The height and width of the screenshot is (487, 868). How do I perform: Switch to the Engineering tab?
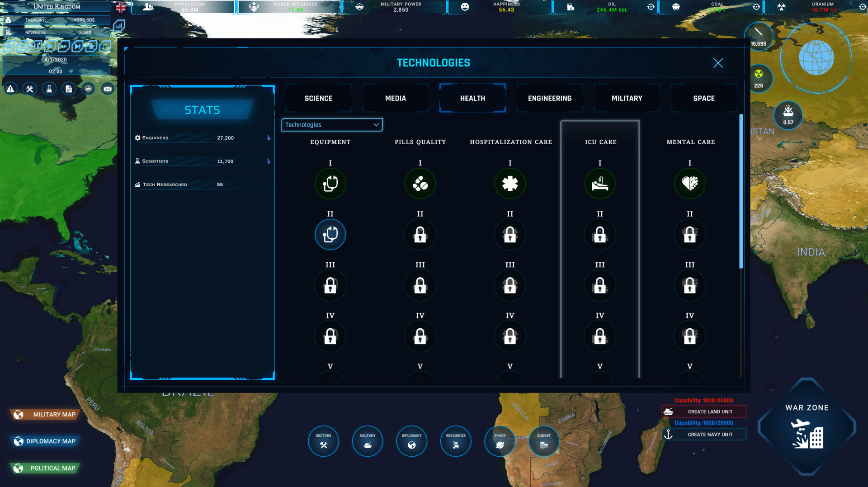pyautogui.click(x=549, y=98)
